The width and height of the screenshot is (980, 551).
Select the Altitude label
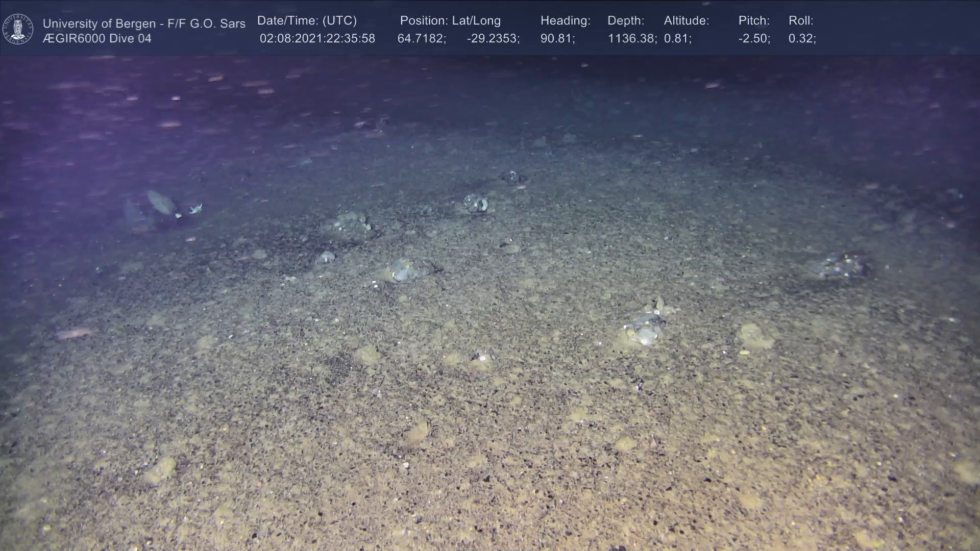pyautogui.click(x=686, y=21)
